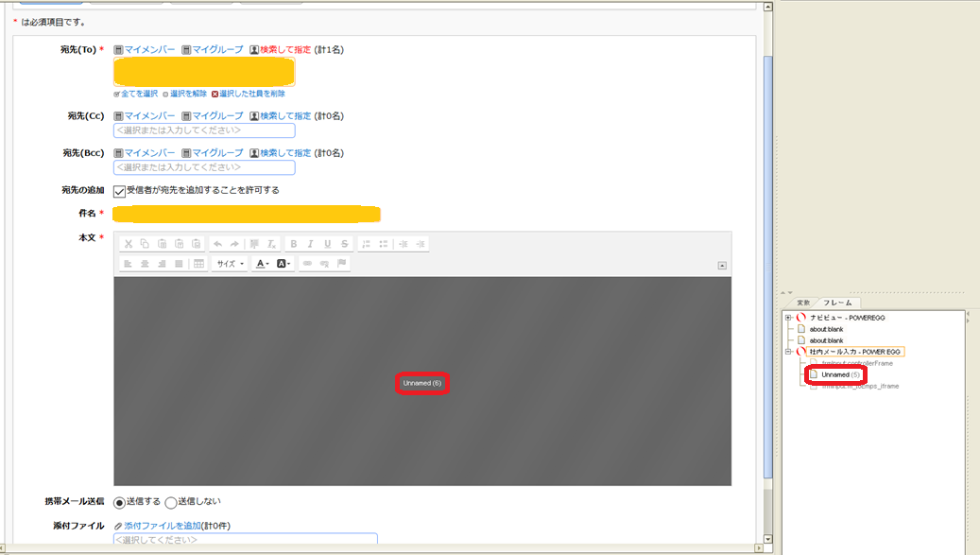Justify text in editor

[179, 264]
